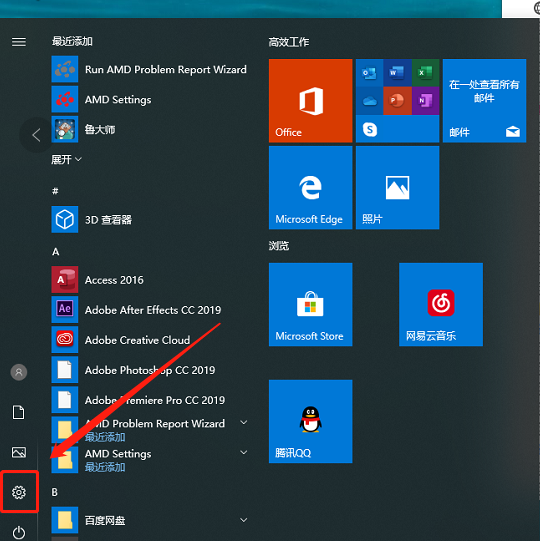540x541 pixels.
Task: Open OneDrive icon in Office group tile
Action: tap(370, 101)
